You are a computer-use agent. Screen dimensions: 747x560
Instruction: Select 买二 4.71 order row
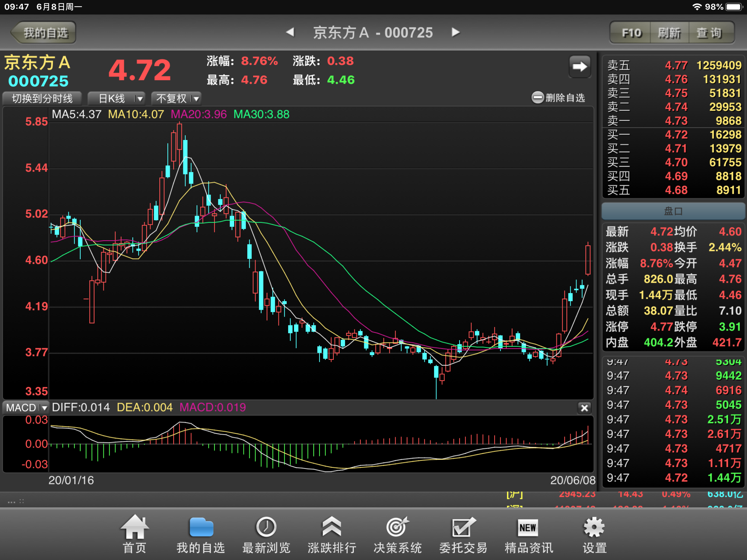point(674,148)
